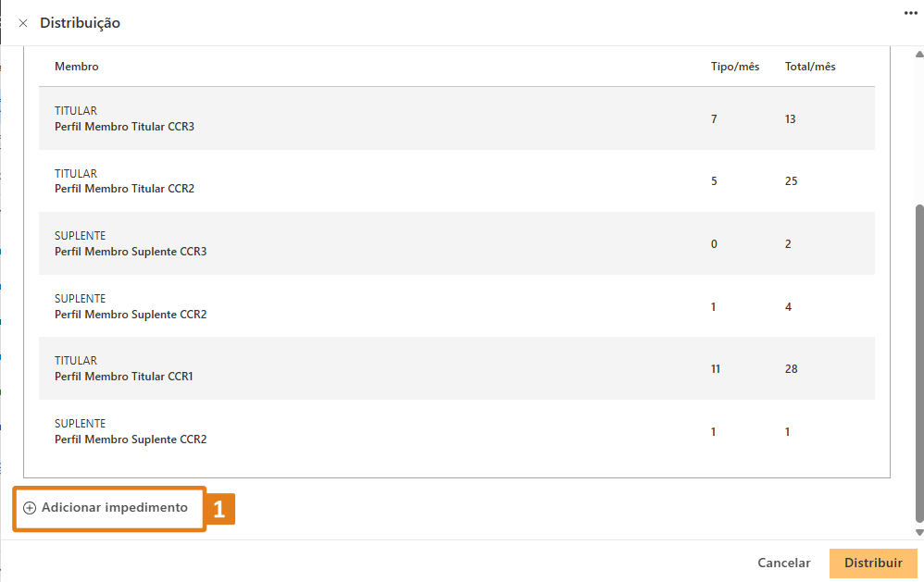Click the Distribuição panel title
The image size is (924, 582).
coord(80,23)
